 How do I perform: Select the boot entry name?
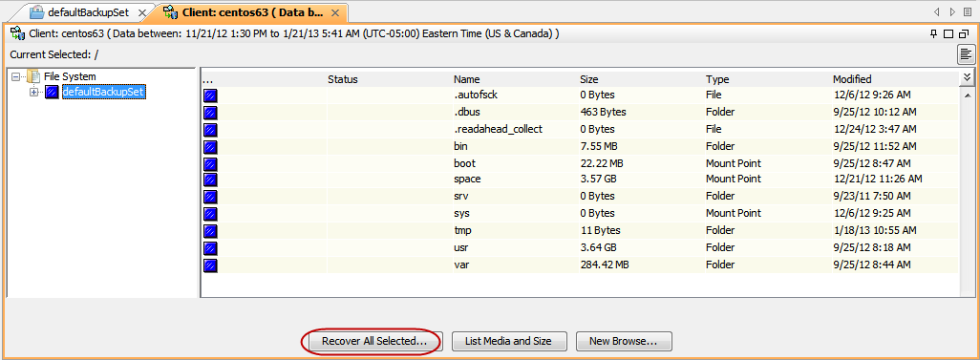(465, 163)
